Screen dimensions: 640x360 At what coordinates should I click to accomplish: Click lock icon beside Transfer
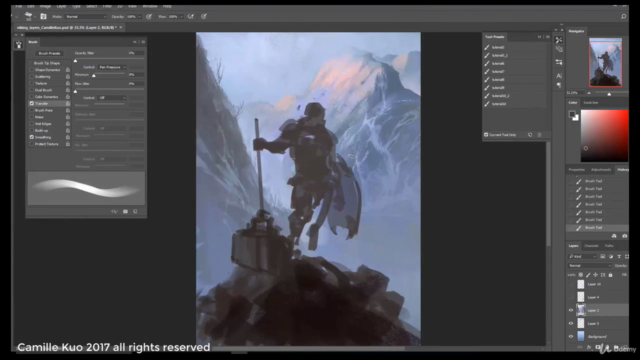tap(68, 104)
